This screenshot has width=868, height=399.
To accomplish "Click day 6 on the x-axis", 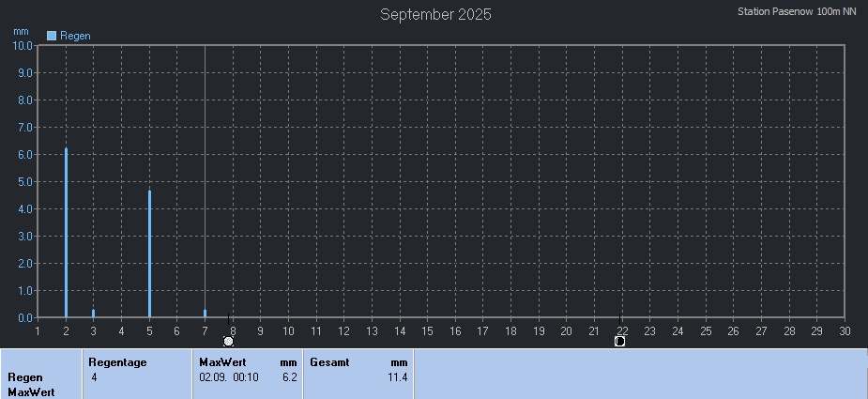I will point(177,331).
